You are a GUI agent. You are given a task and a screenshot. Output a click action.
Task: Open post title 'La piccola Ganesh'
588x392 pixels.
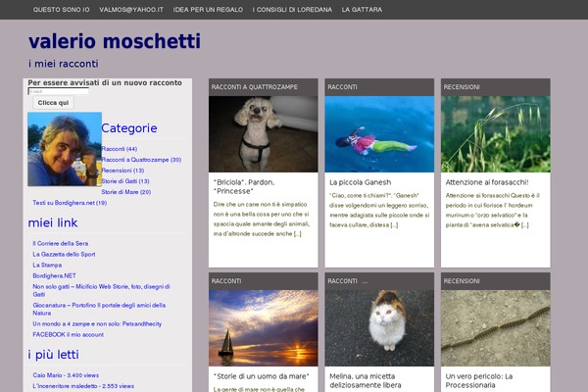(361, 182)
